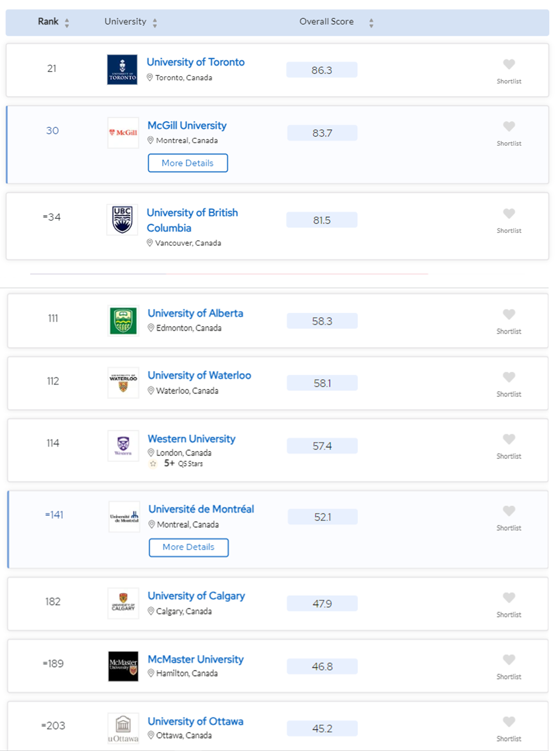
Task: Open More Details for Université de Montréal
Action: [x=188, y=547]
